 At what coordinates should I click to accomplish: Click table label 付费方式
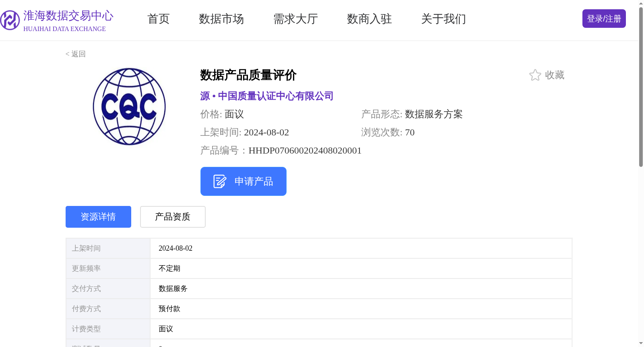point(86,309)
